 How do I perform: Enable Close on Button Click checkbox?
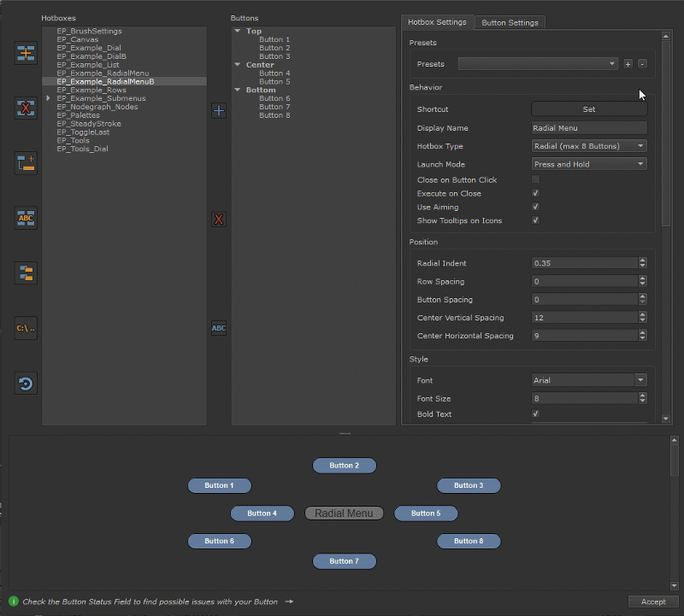tap(536, 180)
